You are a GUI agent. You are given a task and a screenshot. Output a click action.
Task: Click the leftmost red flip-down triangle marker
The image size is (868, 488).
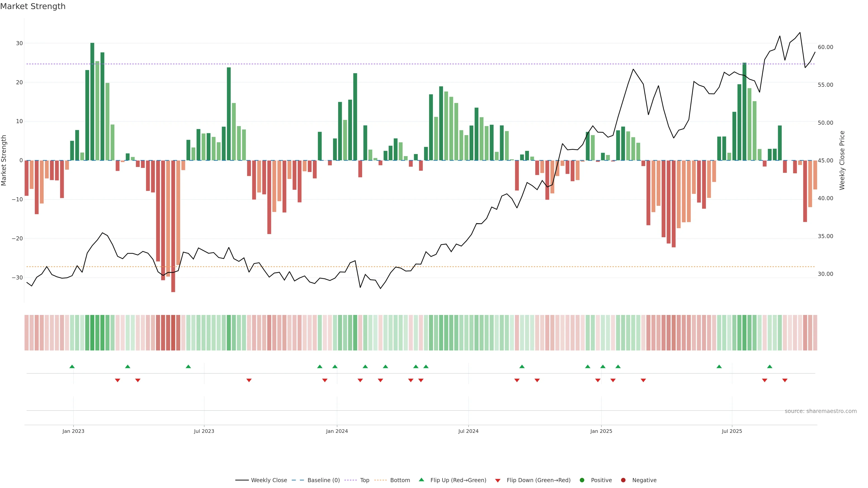click(x=117, y=380)
